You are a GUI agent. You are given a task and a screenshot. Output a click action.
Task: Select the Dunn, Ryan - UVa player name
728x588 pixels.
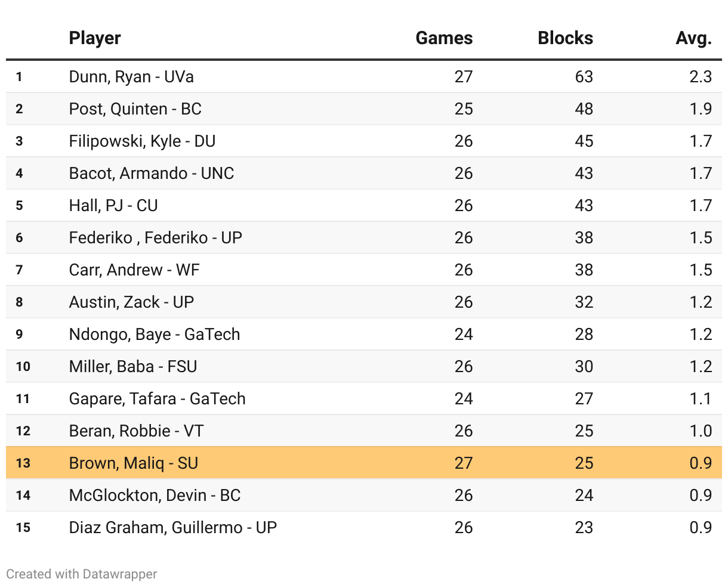tap(131, 77)
